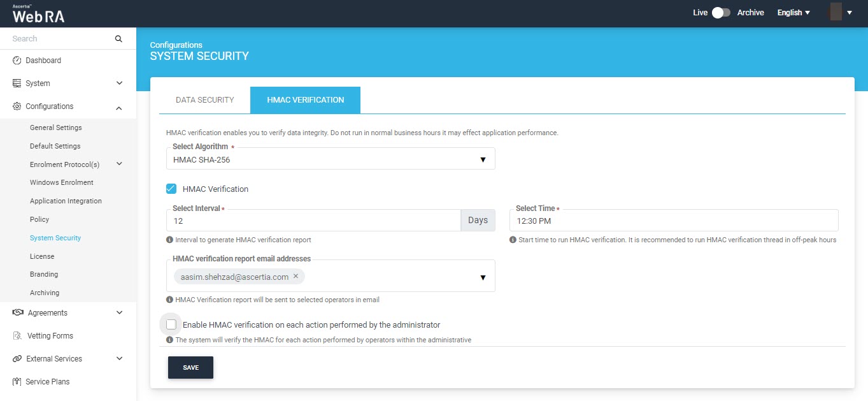Click the Days unit label
868x401 pixels.
tap(478, 221)
